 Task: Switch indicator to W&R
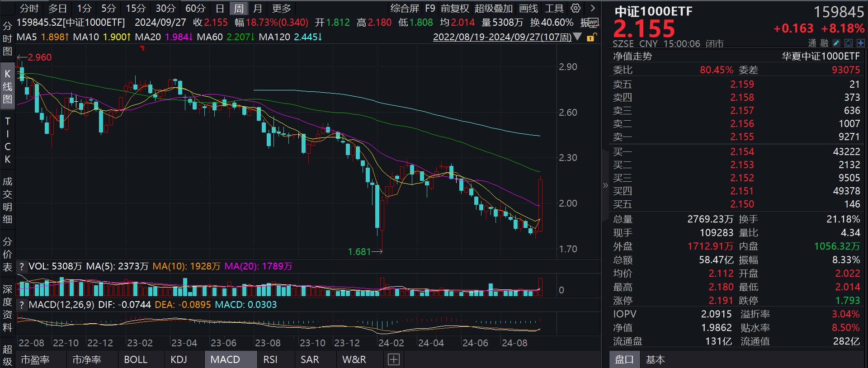click(x=354, y=360)
